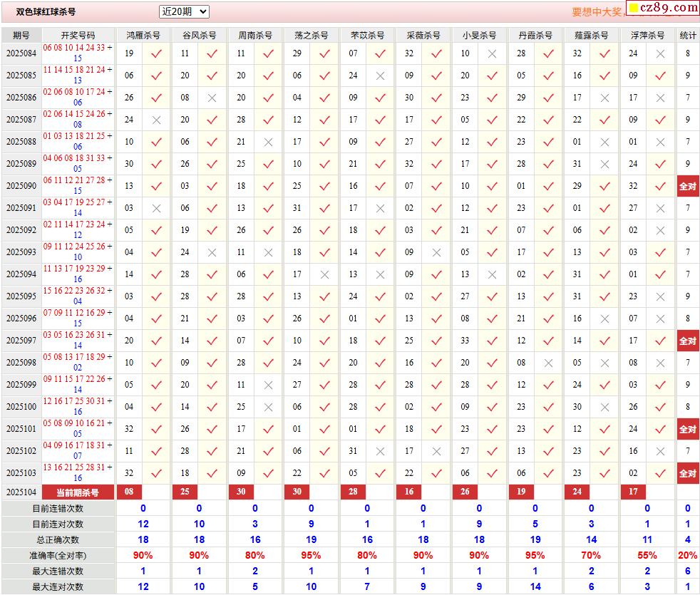Select the 采薇杀号 column header
Viewport: 700px width, 595px height.
[423, 35]
